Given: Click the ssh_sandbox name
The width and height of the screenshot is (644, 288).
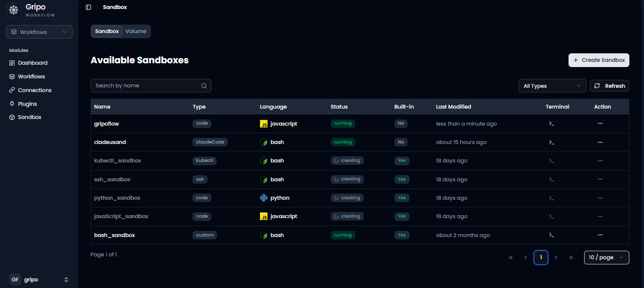Looking at the screenshot, I should coord(112,179).
